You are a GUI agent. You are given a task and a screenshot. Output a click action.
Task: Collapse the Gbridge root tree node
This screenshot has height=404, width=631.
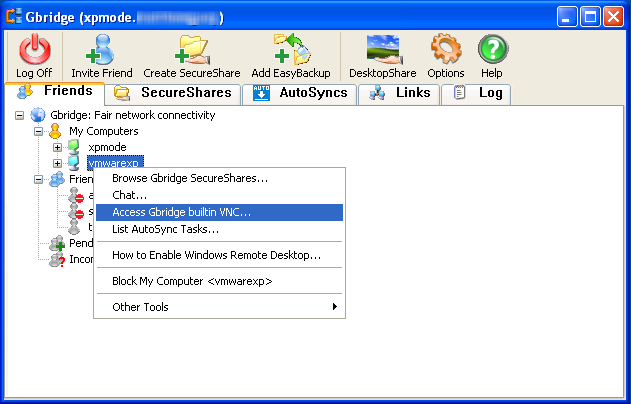(19, 115)
